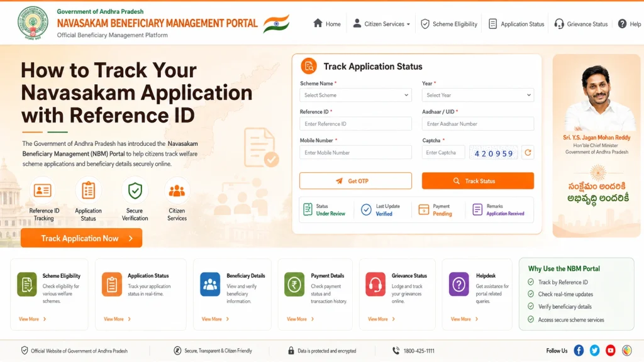Click the Chief Minister photo banner
Viewport: 644px width, 362px height.
point(596,146)
